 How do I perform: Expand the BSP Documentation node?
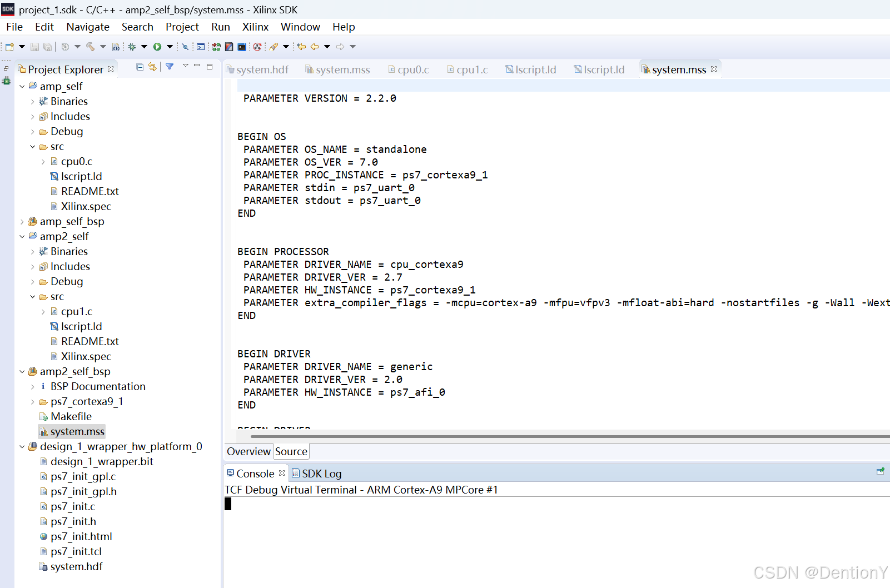(32, 386)
